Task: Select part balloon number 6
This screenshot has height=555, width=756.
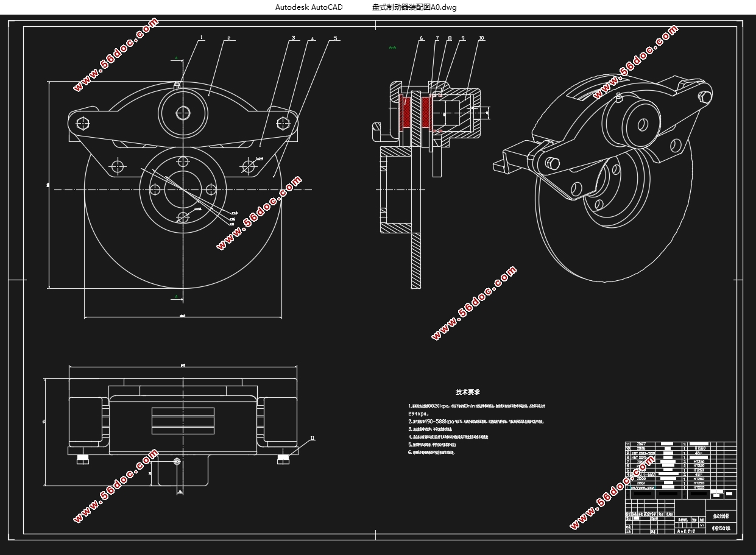Action: pyautogui.click(x=421, y=38)
